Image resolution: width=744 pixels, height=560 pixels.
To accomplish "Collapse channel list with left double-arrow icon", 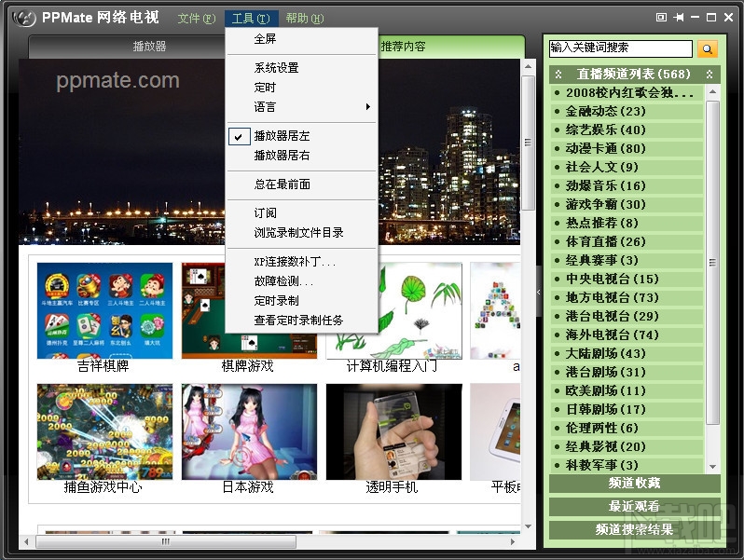I will [x=558, y=74].
